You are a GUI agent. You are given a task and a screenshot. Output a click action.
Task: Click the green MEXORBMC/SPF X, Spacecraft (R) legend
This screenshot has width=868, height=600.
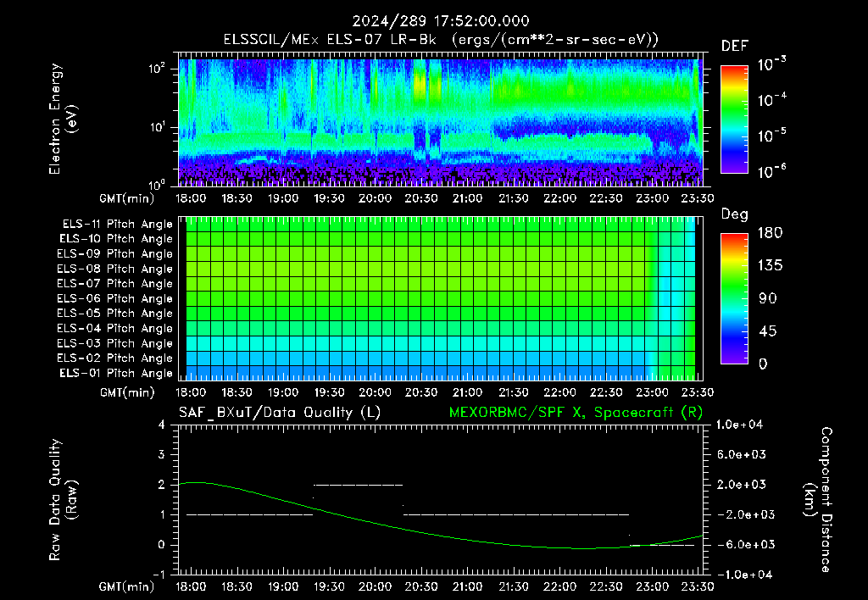coord(576,413)
